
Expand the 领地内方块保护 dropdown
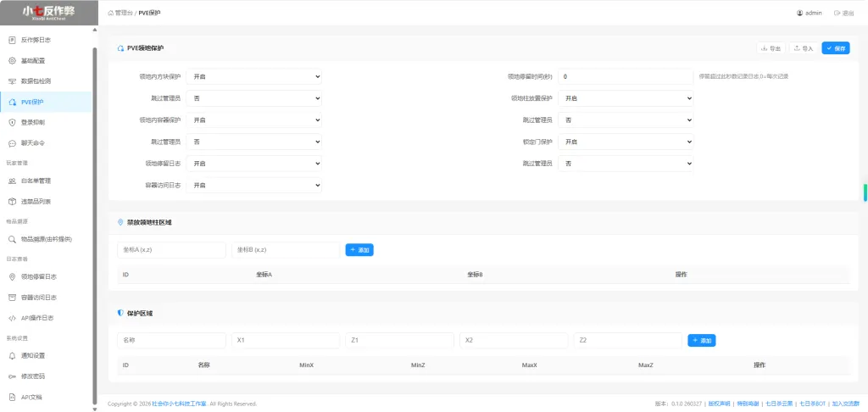[254, 76]
